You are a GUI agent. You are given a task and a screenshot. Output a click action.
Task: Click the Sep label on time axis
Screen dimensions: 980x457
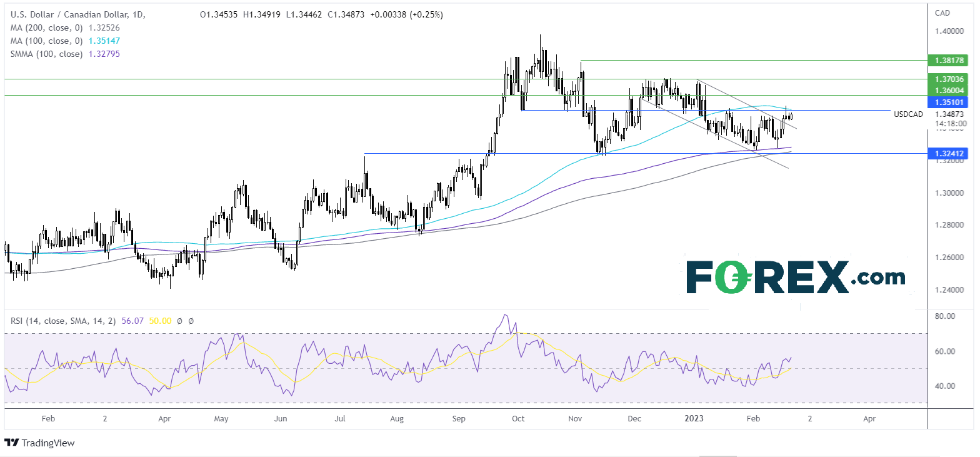(459, 418)
